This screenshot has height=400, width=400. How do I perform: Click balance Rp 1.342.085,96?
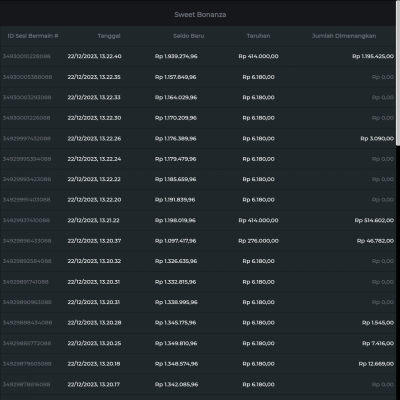pyautogui.click(x=176, y=384)
